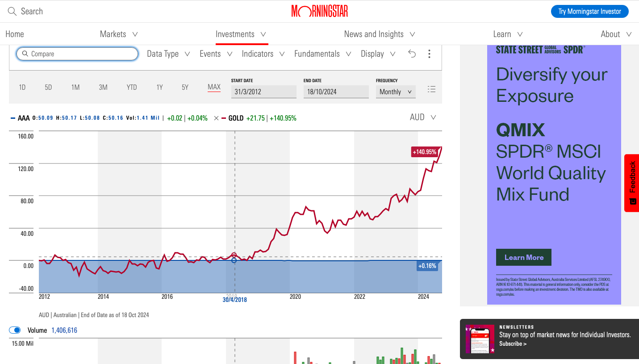Expand the Indicators dropdown

[x=263, y=54]
